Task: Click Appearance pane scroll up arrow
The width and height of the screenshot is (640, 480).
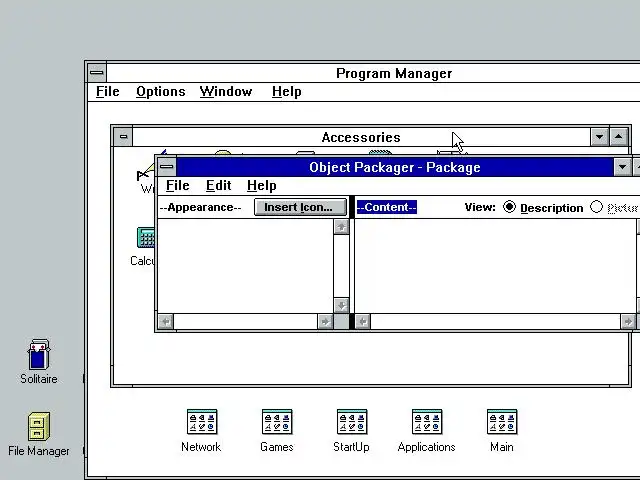Action: [341, 227]
